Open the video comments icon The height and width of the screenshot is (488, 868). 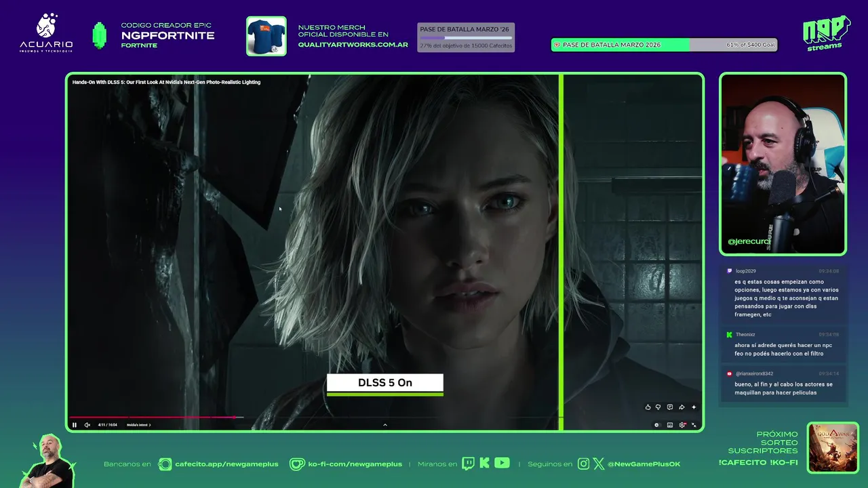pos(669,407)
